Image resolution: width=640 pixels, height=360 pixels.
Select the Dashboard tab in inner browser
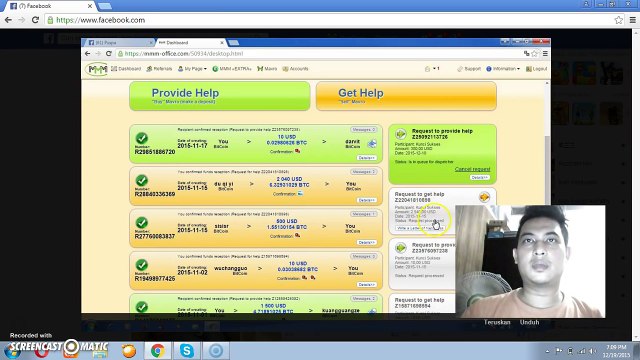[188, 42]
